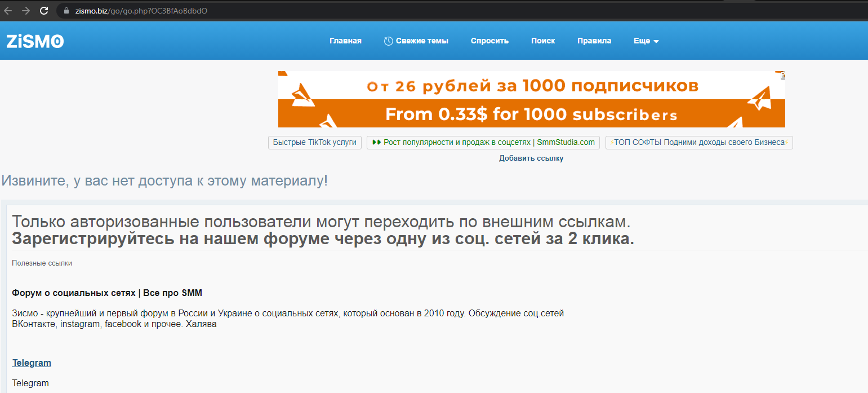Viewport: 868px width, 393px height.
Task: Open the Поиск menu item
Action: pos(543,41)
